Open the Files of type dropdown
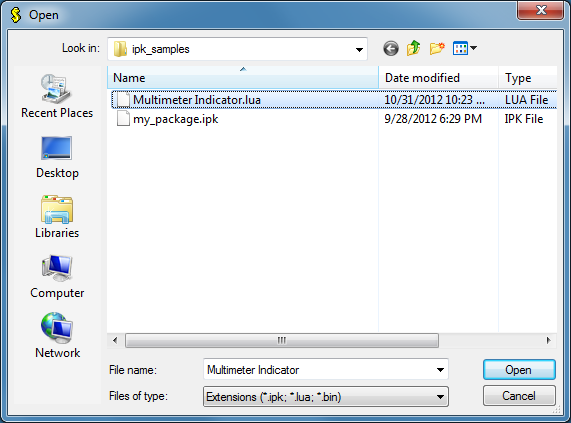571x423 pixels. [326, 396]
